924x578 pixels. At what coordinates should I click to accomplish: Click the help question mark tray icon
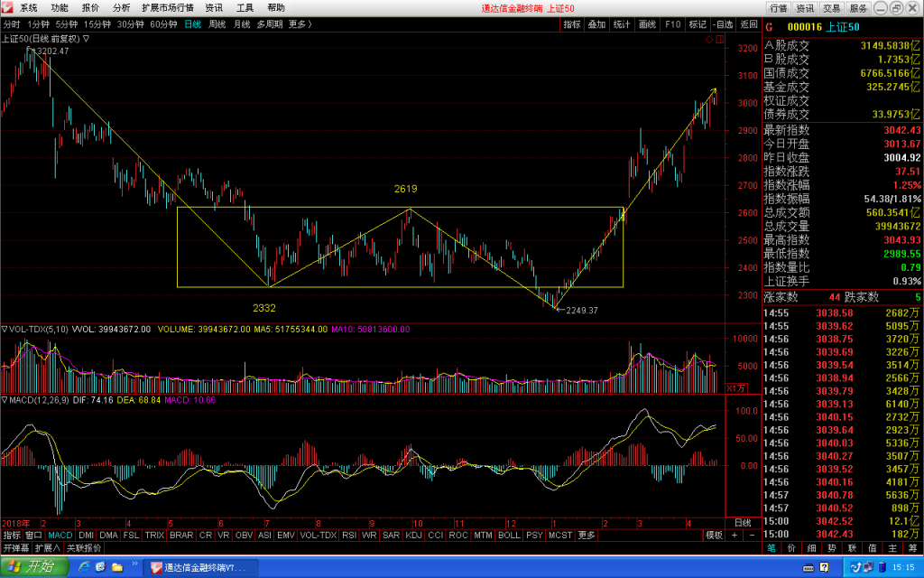[824, 567]
